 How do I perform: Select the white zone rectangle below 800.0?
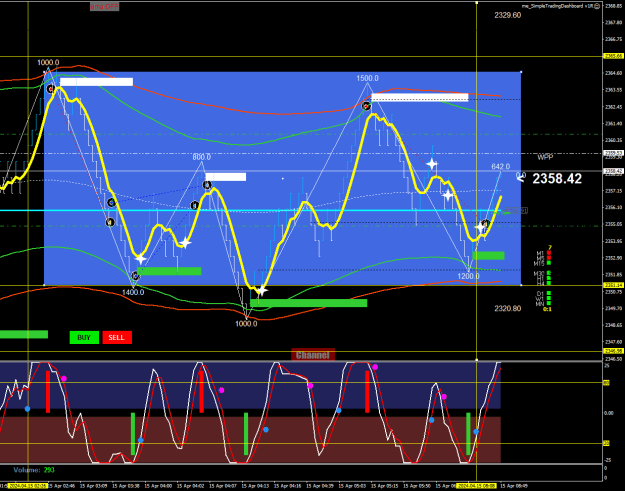[226, 177]
